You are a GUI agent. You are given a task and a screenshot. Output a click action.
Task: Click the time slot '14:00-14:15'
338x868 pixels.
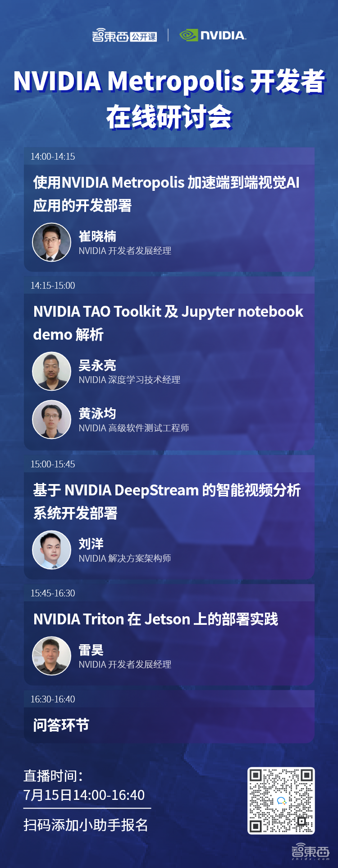53,157
